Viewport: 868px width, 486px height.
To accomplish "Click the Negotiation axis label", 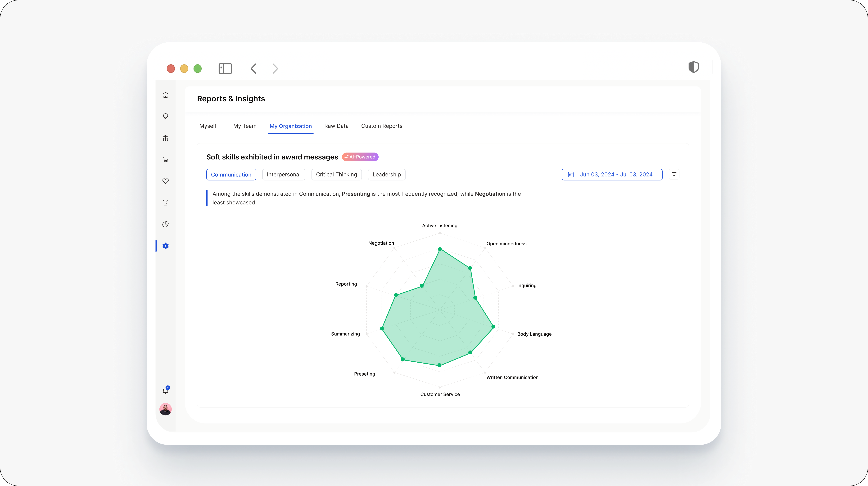I will click(x=381, y=243).
